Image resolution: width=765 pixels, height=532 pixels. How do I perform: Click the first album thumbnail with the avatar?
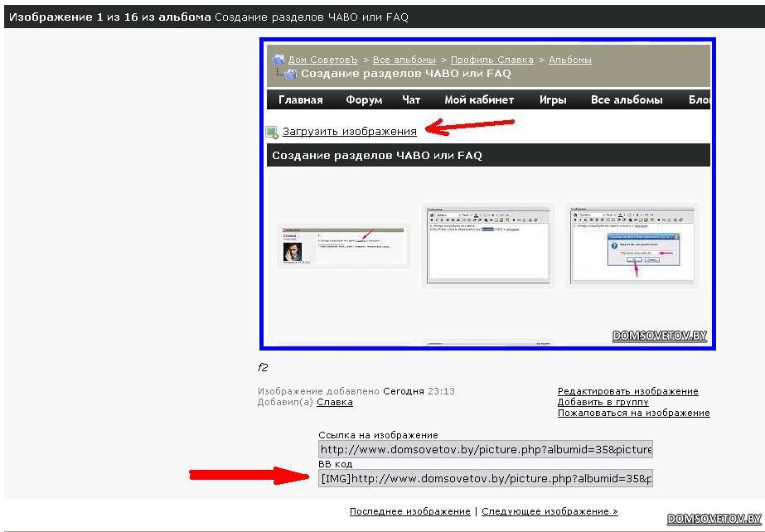coord(343,246)
